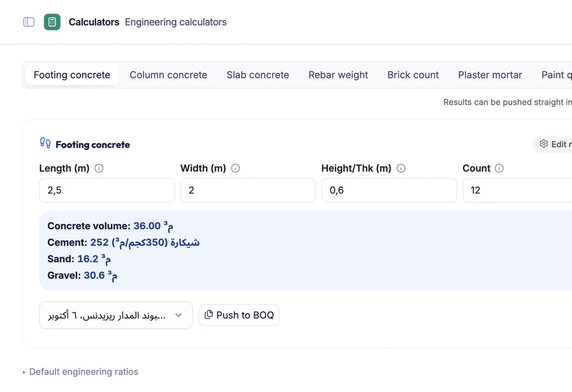The height and width of the screenshot is (392, 572).
Task: Click the footprints icon beside Footing concrete
Action: pyautogui.click(x=45, y=143)
